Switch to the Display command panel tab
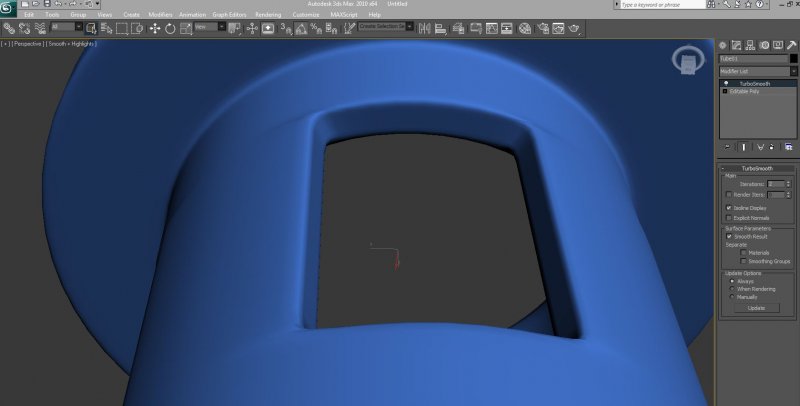This screenshot has height=406, width=800. click(x=778, y=45)
